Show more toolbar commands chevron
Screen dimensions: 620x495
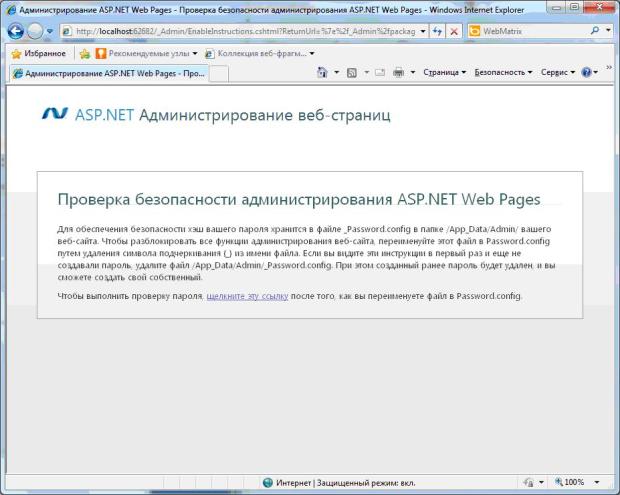pos(609,68)
